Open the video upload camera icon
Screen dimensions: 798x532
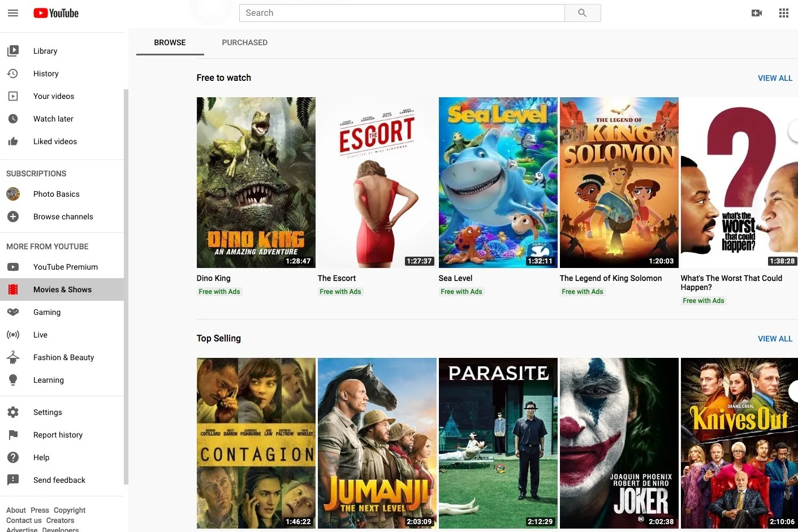757,12
